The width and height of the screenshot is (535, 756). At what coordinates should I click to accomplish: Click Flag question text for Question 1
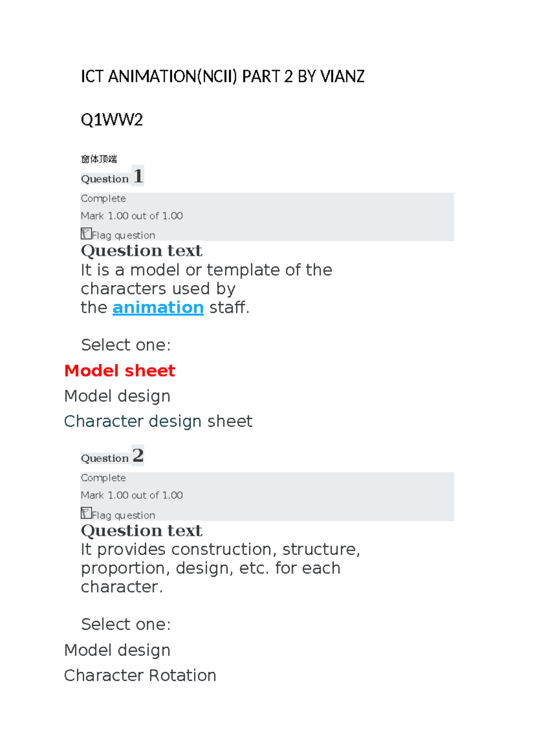click(x=123, y=235)
